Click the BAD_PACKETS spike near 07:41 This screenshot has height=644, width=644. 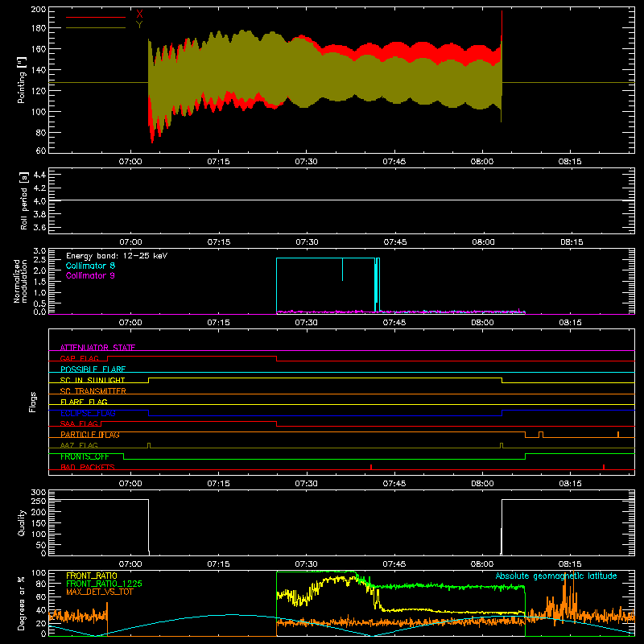coord(371,467)
